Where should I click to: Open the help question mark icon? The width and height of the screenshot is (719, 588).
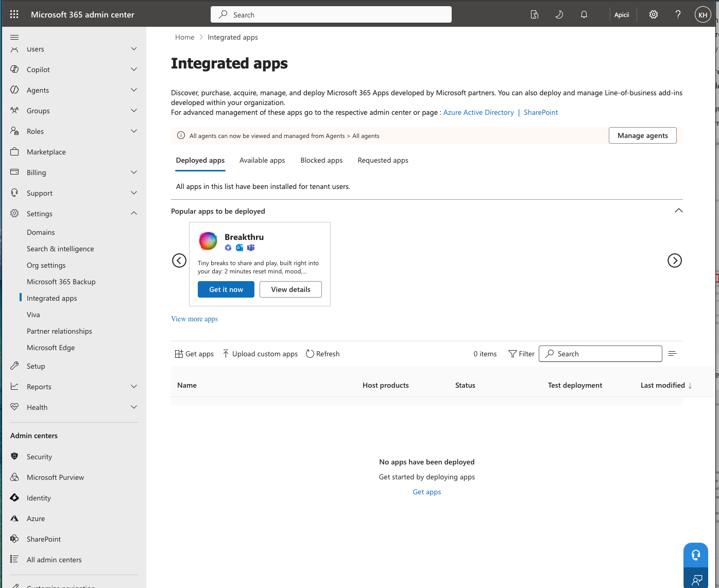[678, 14]
